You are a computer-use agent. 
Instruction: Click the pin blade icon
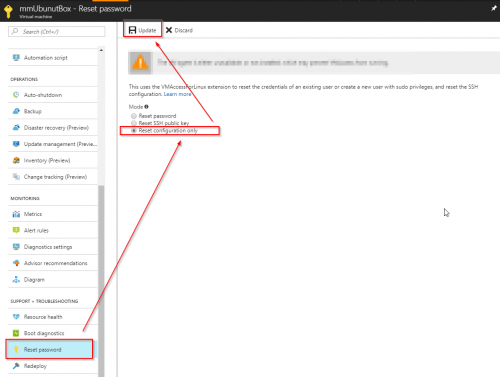pyautogui.click(x=494, y=8)
